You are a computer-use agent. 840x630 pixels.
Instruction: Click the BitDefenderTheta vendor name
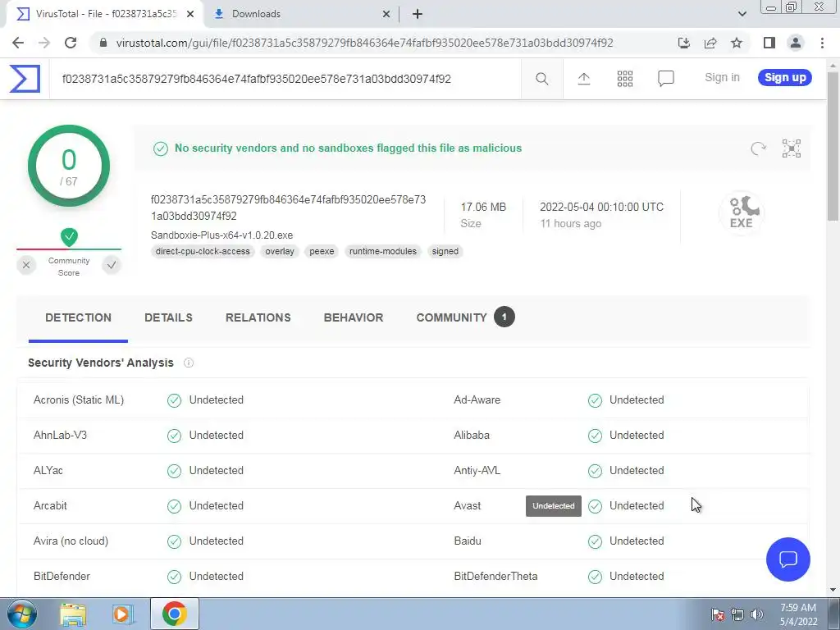pos(495,576)
